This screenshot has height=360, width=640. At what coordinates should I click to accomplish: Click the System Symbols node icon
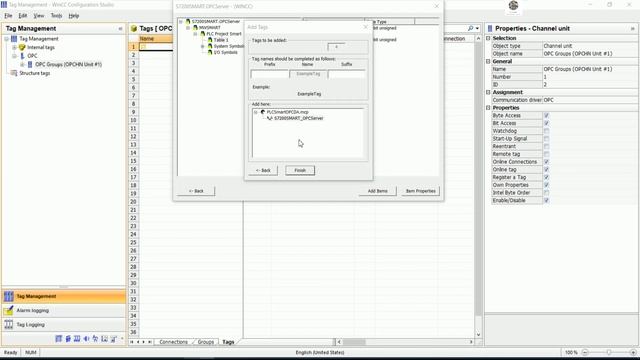tap(210, 46)
